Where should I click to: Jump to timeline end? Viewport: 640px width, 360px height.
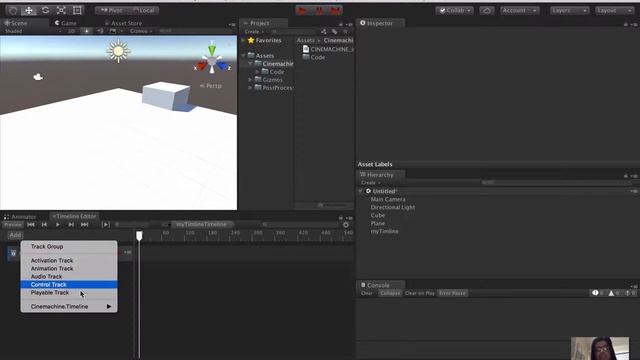[84, 224]
